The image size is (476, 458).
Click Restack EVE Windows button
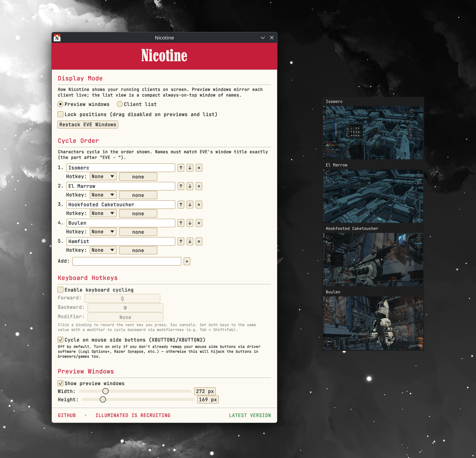(x=88, y=124)
